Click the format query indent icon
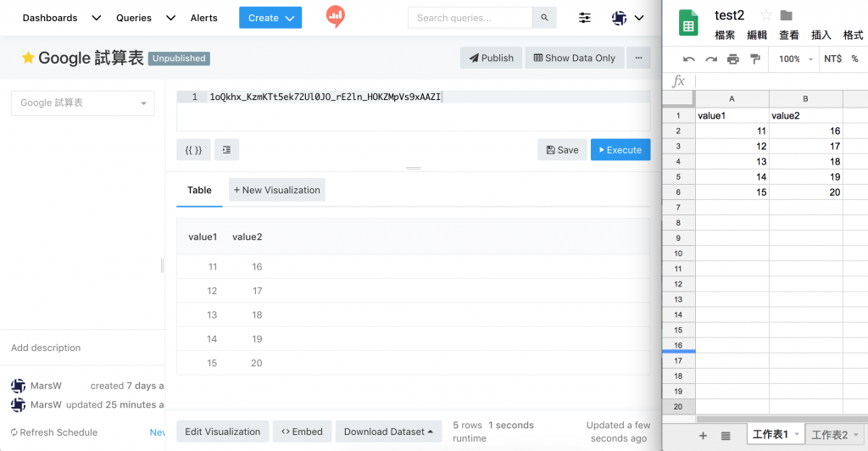 point(226,149)
